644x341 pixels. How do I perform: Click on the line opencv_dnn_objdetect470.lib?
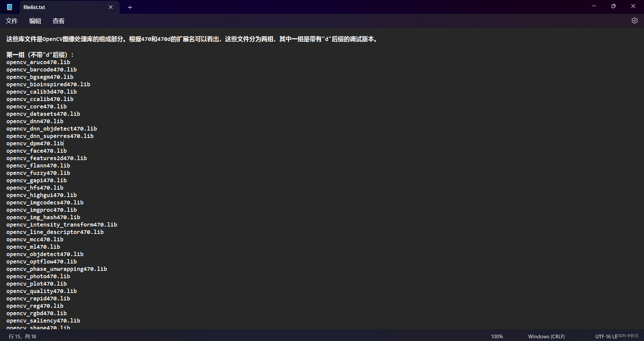coord(52,129)
